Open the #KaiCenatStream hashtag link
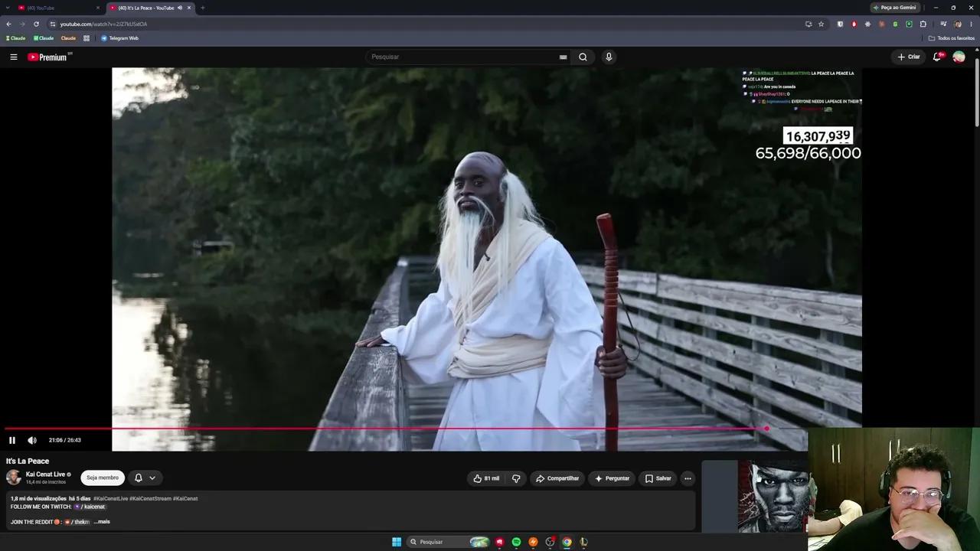 click(x=151, y=498)
